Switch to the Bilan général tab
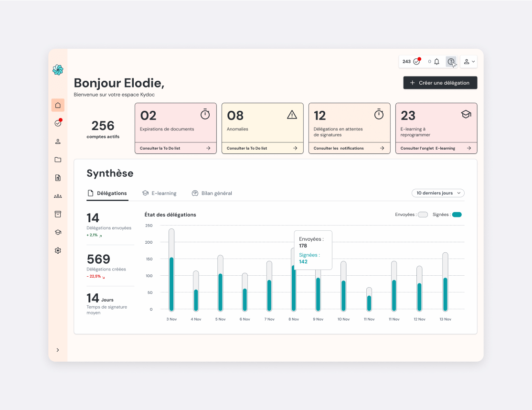 [212, 193]
